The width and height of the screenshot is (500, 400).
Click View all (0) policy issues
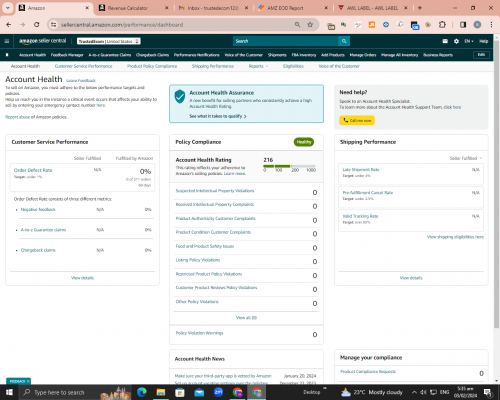coord(246,318)
